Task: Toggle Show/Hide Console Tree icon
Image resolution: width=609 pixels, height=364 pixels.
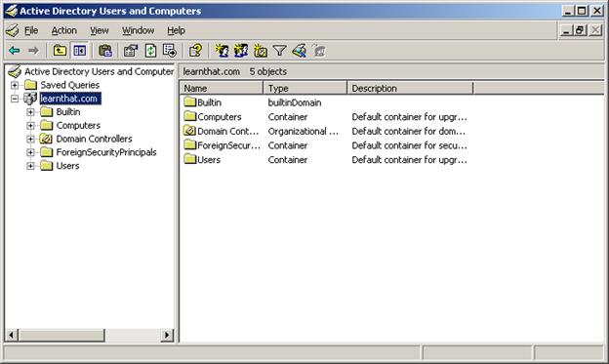Action: click(x=80, y=51)
